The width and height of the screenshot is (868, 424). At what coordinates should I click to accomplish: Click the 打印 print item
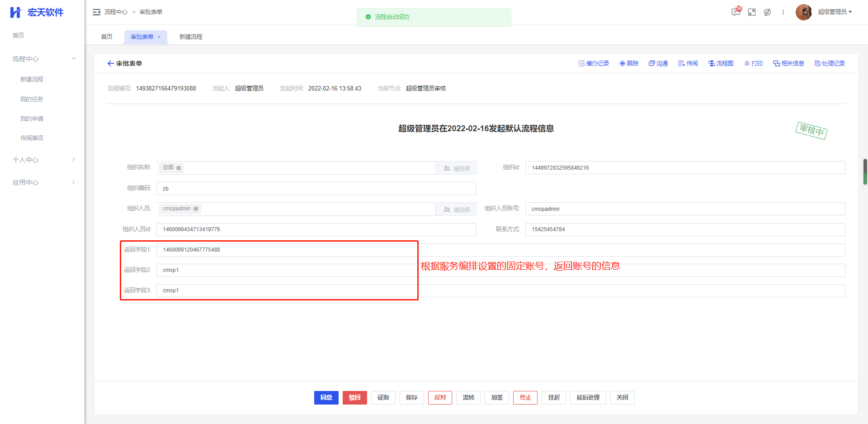[x=754, y=63]
